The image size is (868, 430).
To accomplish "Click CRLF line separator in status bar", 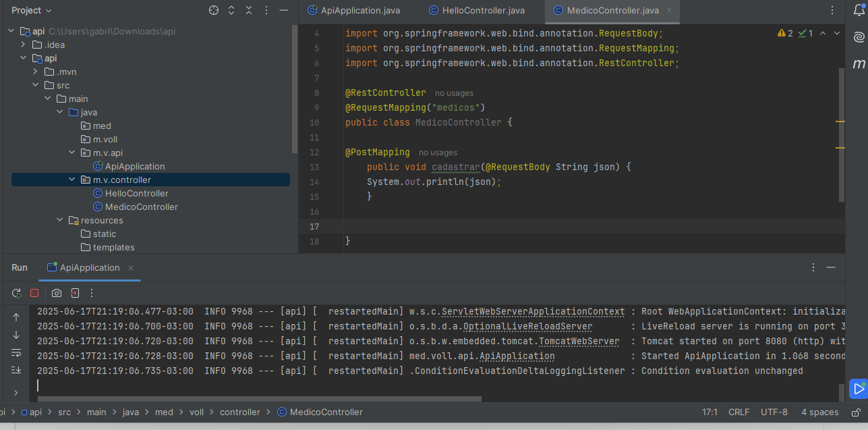I will point(739,412).
